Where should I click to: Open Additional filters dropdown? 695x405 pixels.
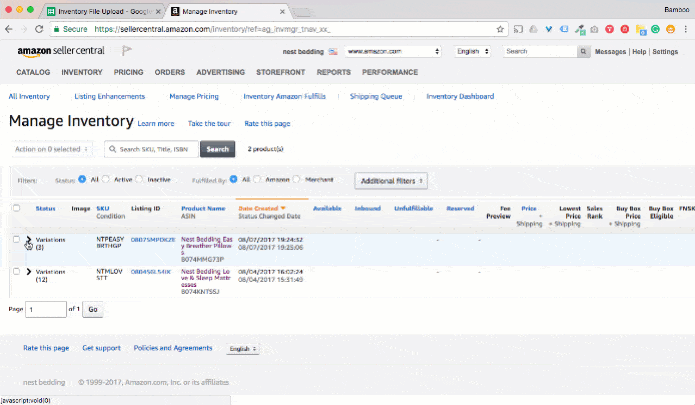[391, 181]
